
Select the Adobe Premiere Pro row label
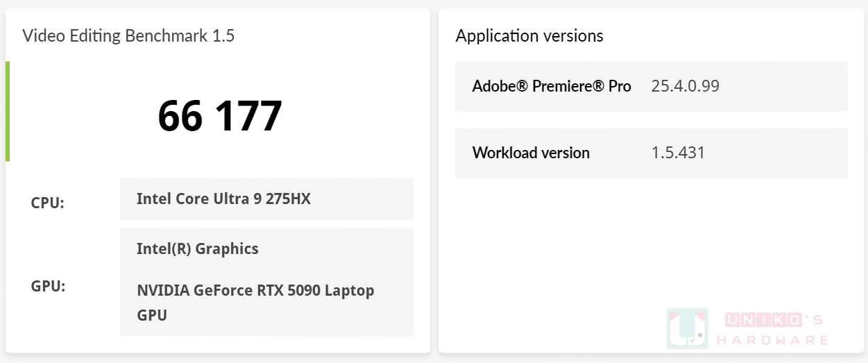tap(552, 86)
